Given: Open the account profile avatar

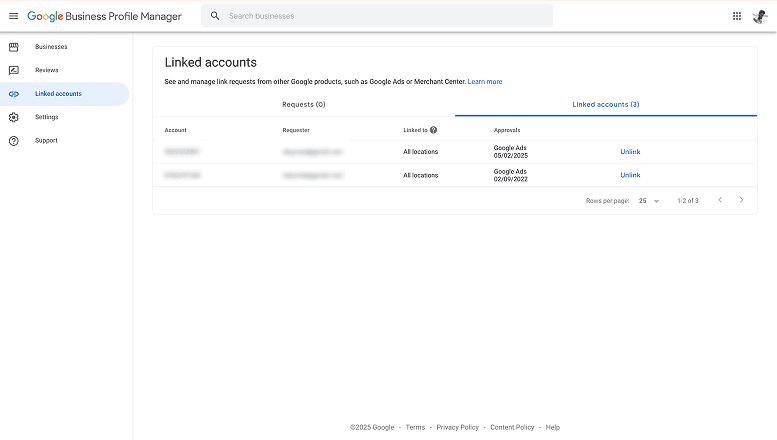Looking at the screenshot, I should point(760,16).
